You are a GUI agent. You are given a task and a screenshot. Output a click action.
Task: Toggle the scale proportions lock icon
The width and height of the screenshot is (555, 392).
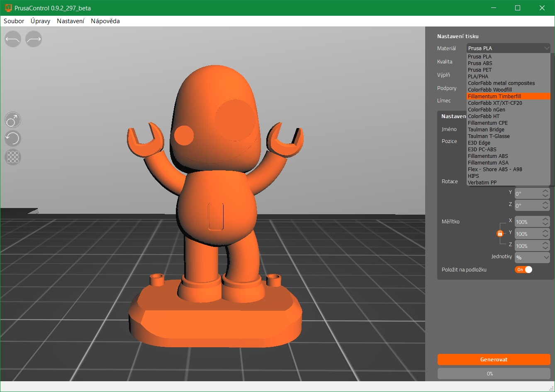click(500, 234)
